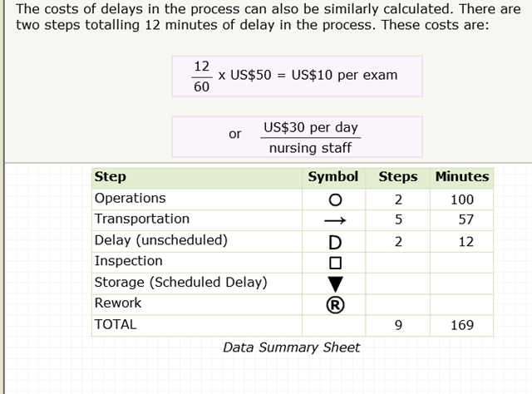
Task: Click the total minutes value 169
Action: (x=462, y=325)
